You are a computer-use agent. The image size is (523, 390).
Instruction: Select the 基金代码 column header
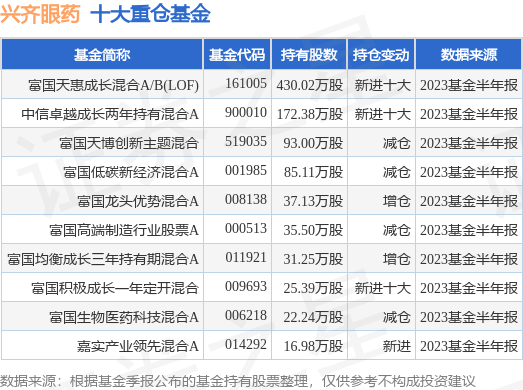[x=237, y=55]
